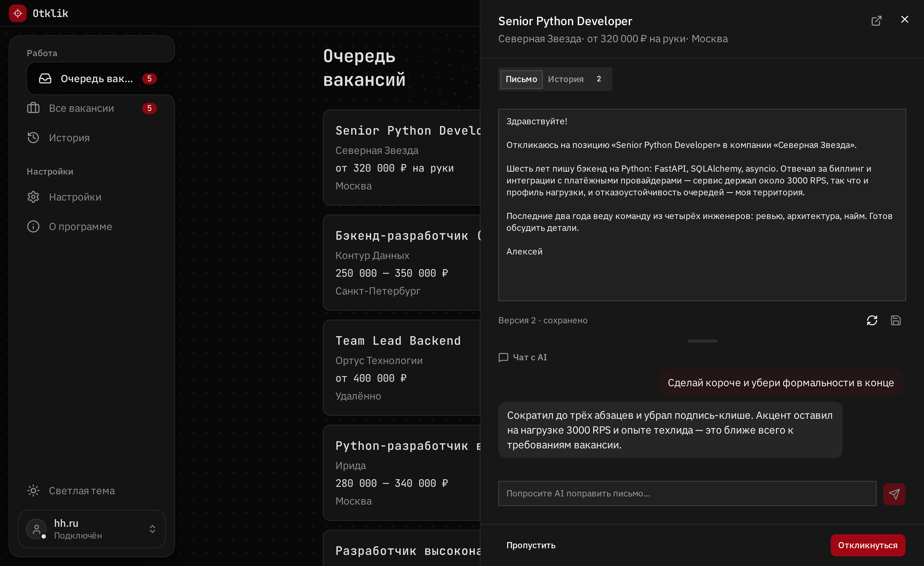Click the gear icon next to Настройки
Viewport: 924px width, 566px height.
pyautogui.click(x=33, y=197)
